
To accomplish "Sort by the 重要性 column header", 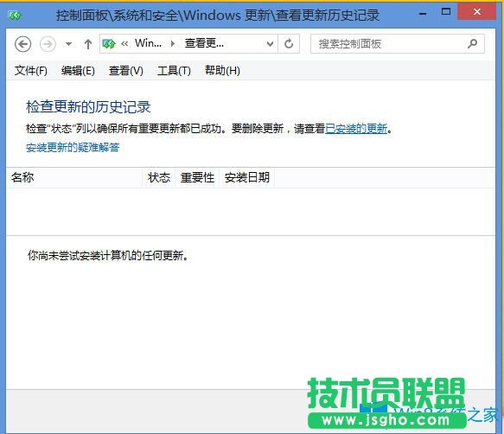I will [197, 177].
